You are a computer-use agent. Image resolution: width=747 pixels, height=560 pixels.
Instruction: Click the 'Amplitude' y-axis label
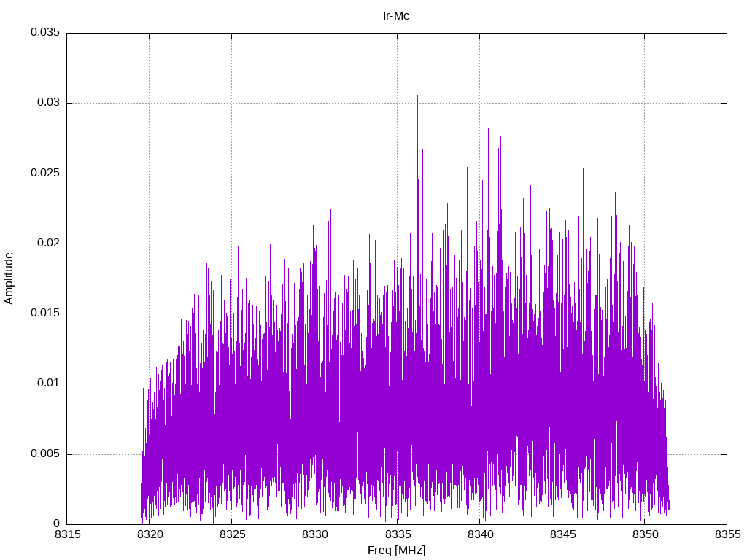point(9,279)
